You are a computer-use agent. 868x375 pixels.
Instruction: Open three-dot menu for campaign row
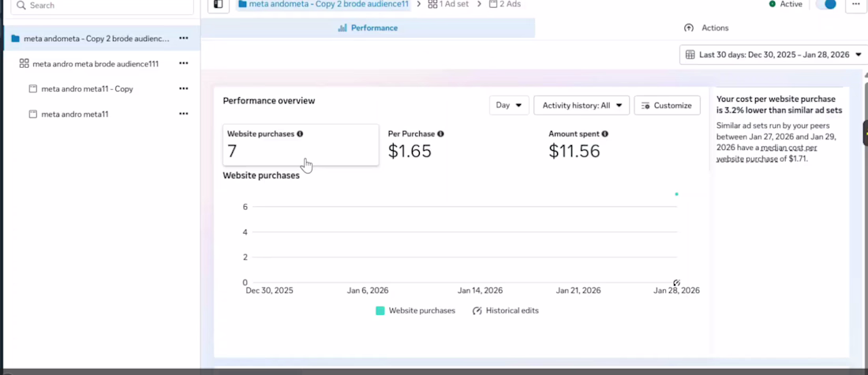click(x=184, y=38)
